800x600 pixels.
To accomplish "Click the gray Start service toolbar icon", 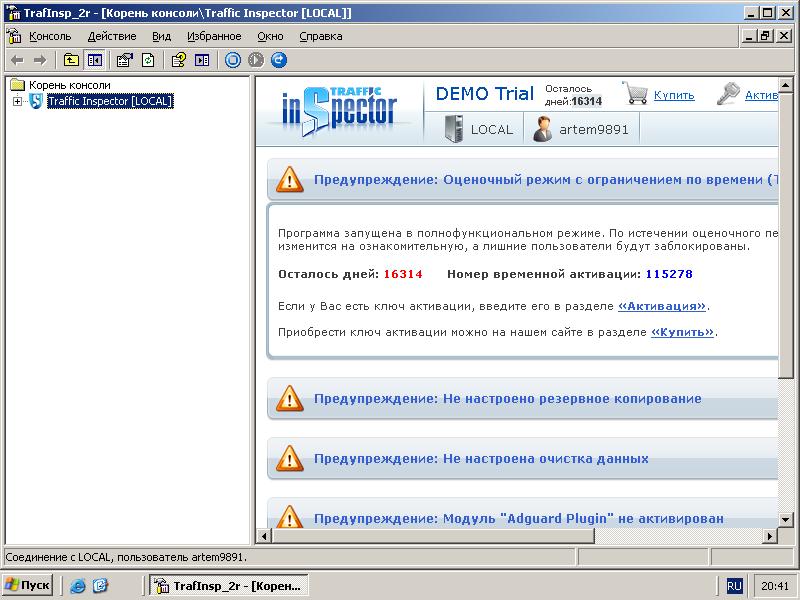I will click(x=256, y=60).
